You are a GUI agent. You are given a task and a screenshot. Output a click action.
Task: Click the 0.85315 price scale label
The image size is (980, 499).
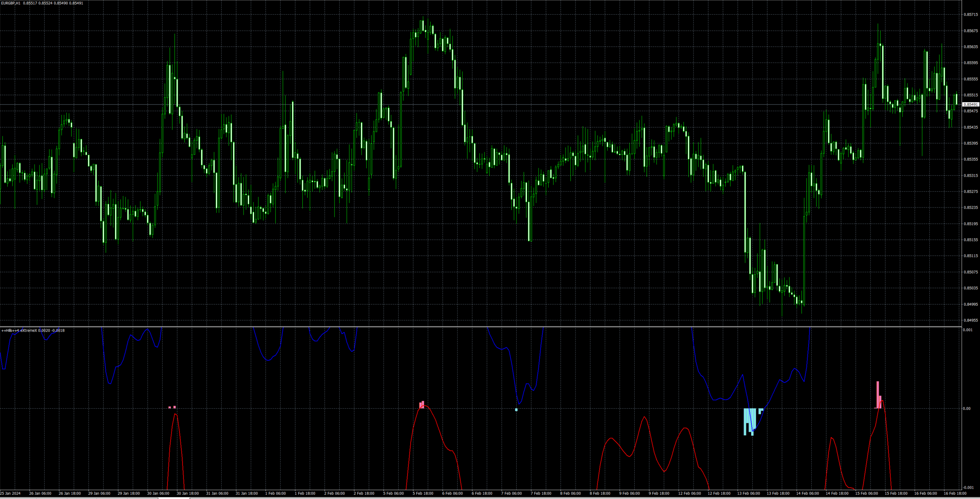point(970,176)
